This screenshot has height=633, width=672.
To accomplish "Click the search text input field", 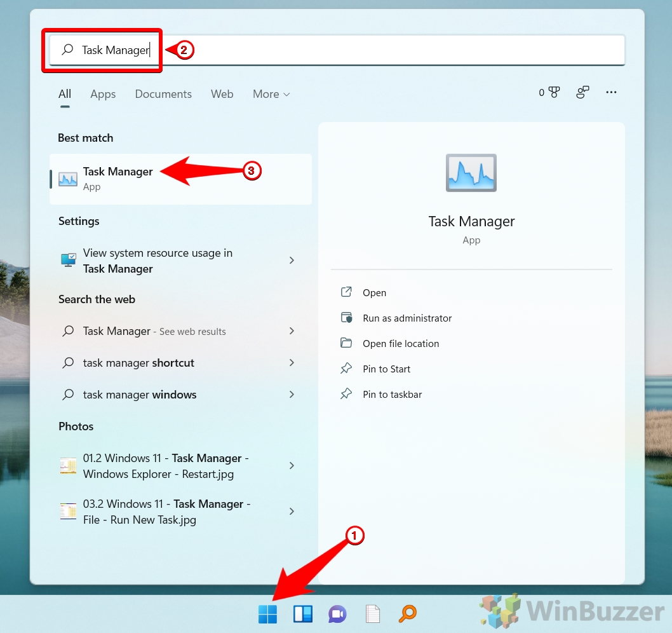I will tap(337, 50).
